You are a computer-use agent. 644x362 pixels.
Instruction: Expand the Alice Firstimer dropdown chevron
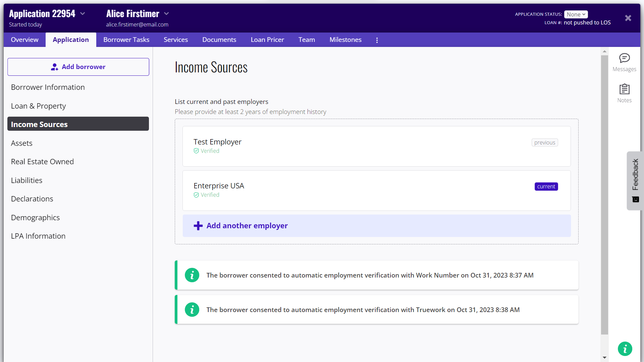coord(166,14)
